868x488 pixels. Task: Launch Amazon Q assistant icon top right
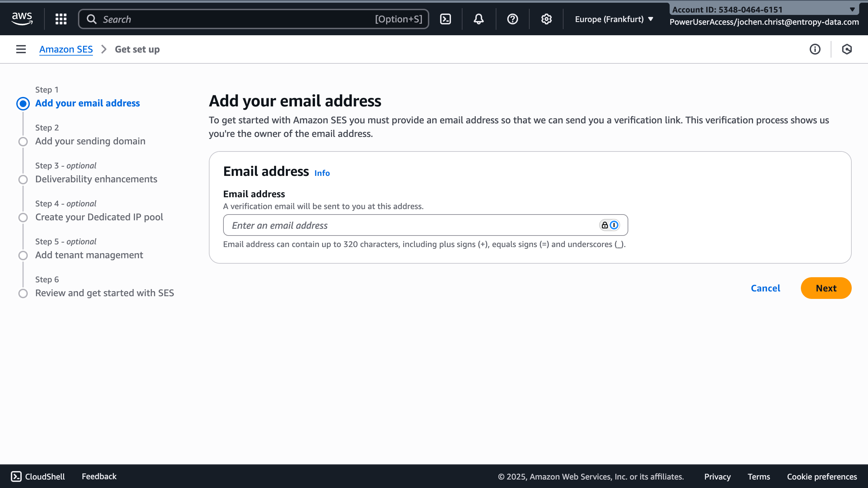(x=847, y=49)
